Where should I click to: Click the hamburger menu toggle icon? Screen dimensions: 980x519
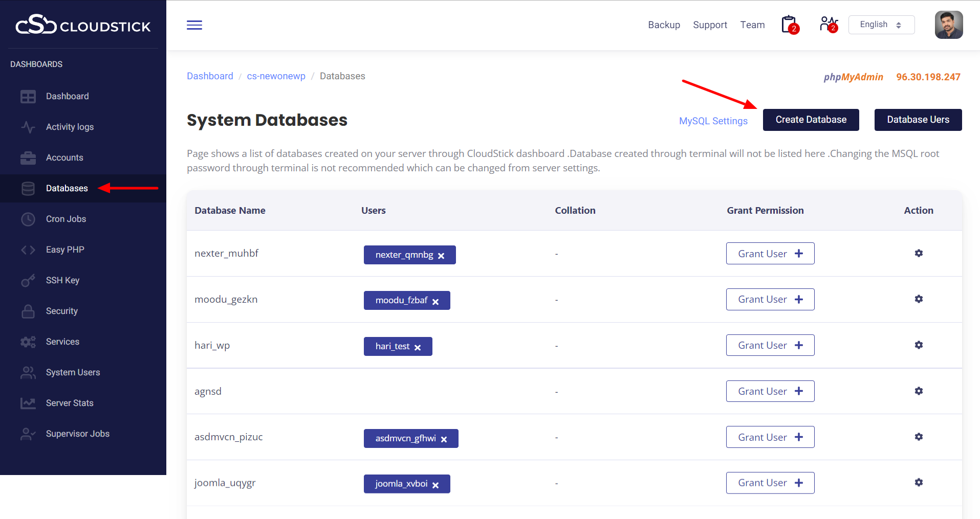click(x=194, y=25)
